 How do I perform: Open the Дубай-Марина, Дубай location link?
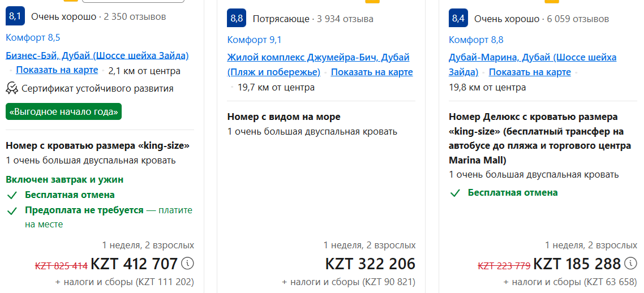pyautogui.click(x=532, y=58)
